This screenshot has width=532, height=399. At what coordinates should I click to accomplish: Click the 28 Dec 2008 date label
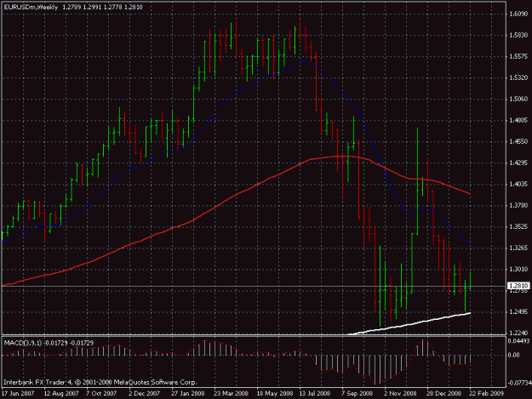pos(443,393)
